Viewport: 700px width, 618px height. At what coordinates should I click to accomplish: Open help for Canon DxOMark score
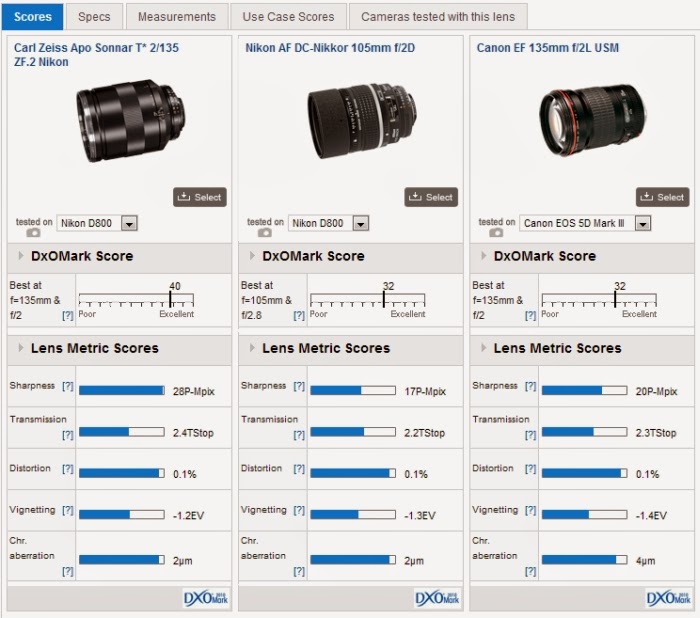tap(530, 316)
